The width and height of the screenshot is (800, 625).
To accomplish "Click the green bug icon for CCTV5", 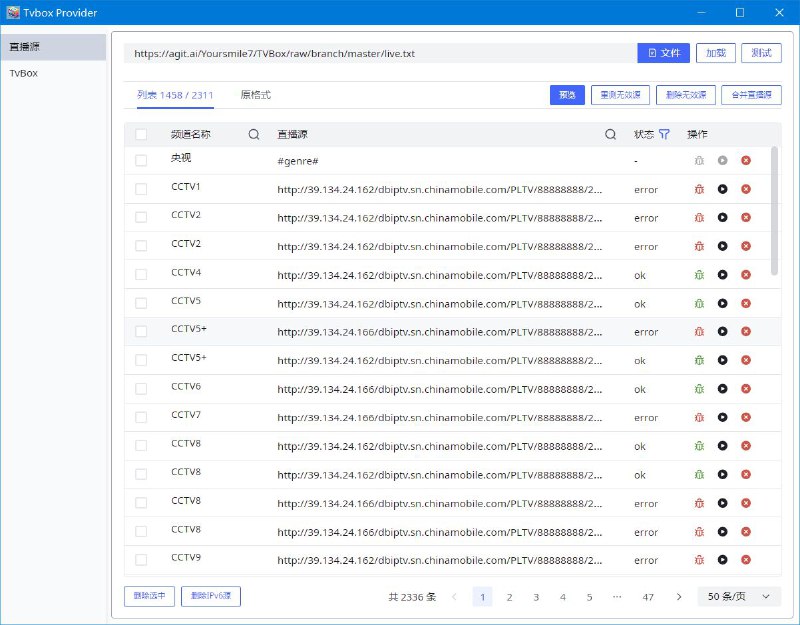I will pyautogui.click(x=700, y=304).
